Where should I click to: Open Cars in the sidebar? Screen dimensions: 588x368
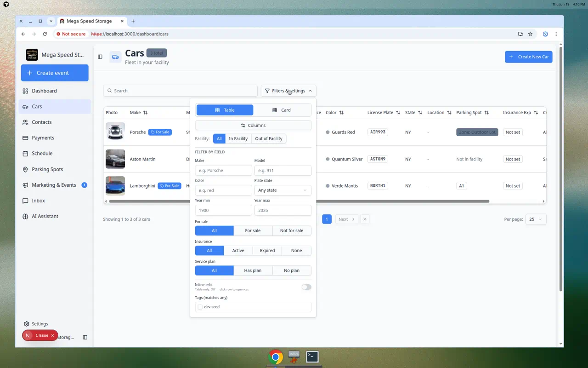[x=55, y=106]
